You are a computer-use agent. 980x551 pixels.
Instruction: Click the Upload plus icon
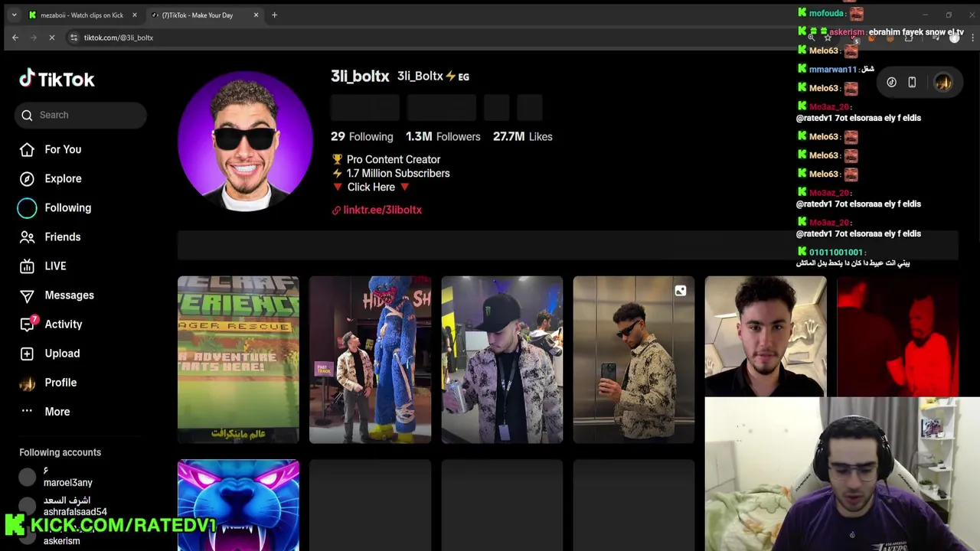(27, 354)
